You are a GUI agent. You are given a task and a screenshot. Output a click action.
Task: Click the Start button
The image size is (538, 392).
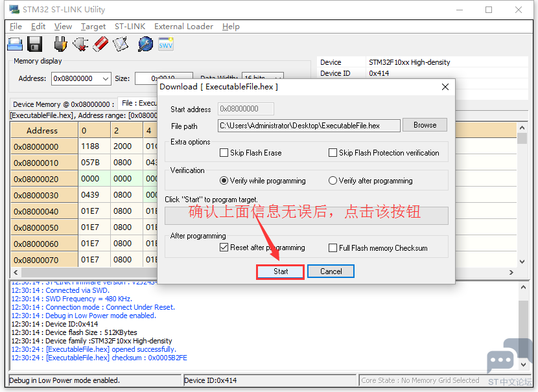pyautogui.click(x=280, y=271)
